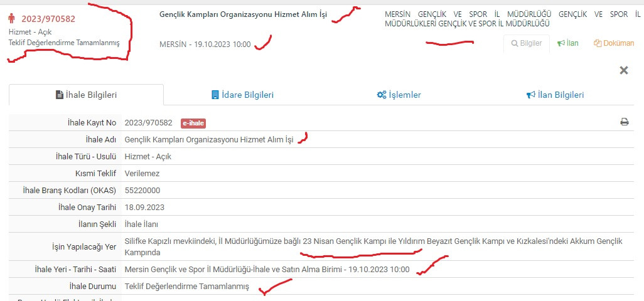The width and height of the screenshot is (644, 301).
Task: Click the Kısmi Teklif value Verilemez
Action: [x=142, y=174]
